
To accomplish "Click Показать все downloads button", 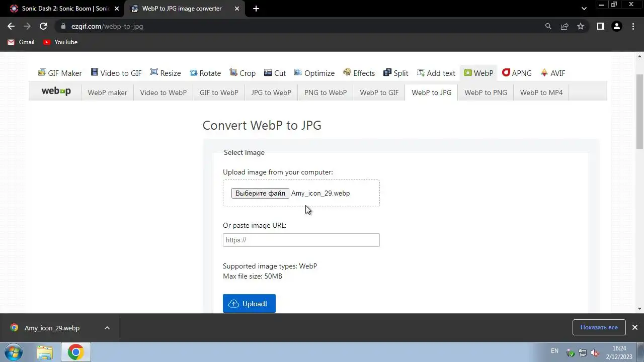I will [599, 327].
